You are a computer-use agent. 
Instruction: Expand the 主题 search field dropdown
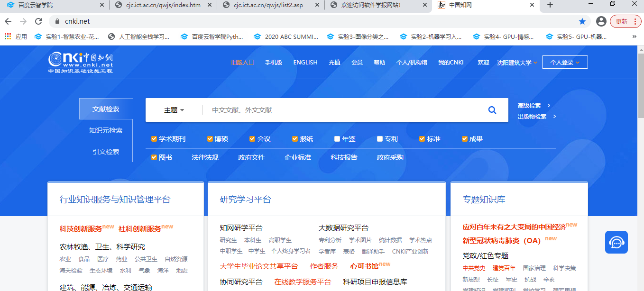pos(174,110)
